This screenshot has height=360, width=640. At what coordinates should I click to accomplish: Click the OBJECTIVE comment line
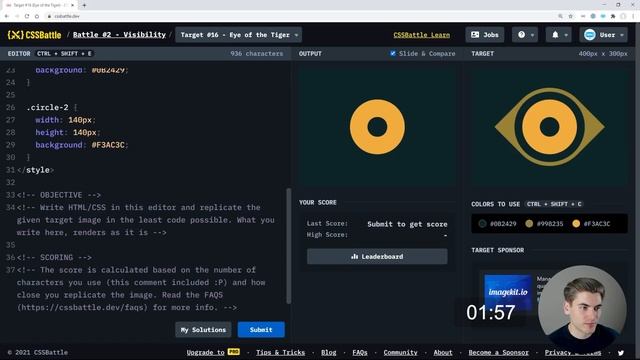coord(59,195)
